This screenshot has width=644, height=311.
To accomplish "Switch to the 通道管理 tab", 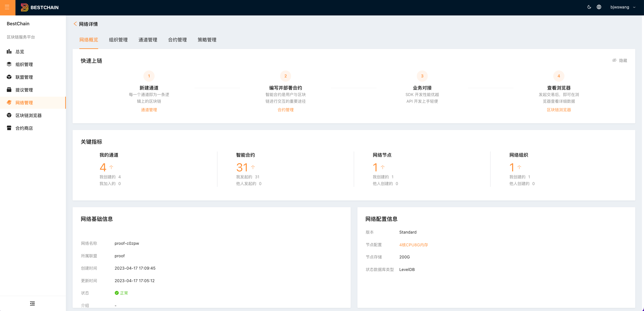I will (x=148, y=40).
